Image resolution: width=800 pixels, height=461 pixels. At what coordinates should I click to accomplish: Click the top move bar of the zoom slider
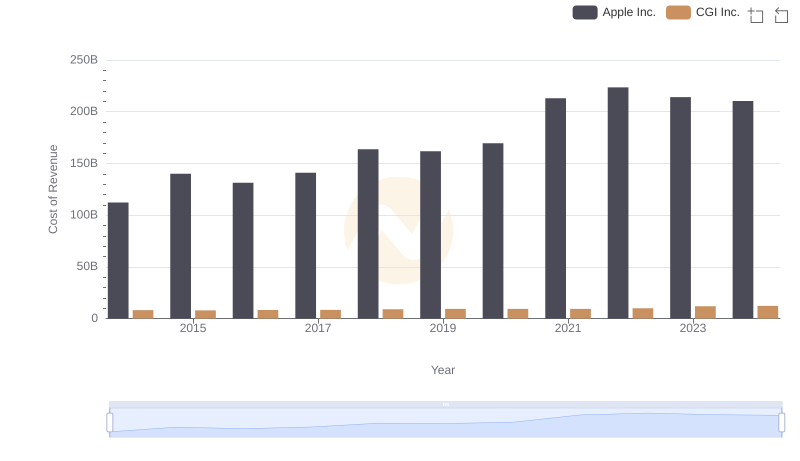445,404
